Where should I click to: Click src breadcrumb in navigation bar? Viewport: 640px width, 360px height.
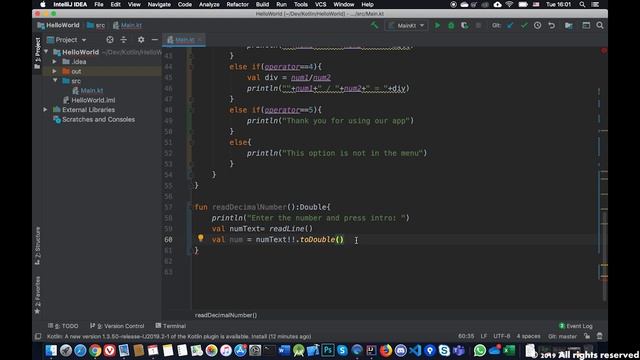96,25
